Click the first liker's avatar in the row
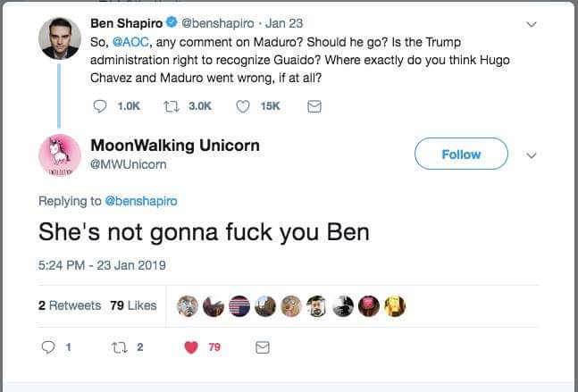This screenshot has height=392, width=578. pyautogui.click(x=187, y=306)
